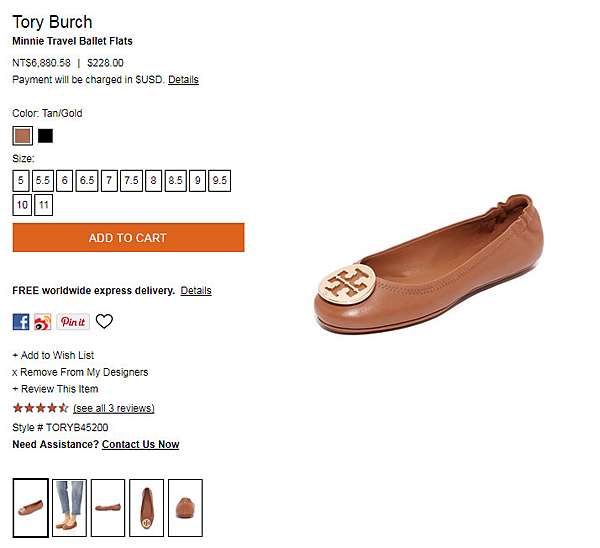Select the black color swatch
The image size is (600, 548).
46,136
